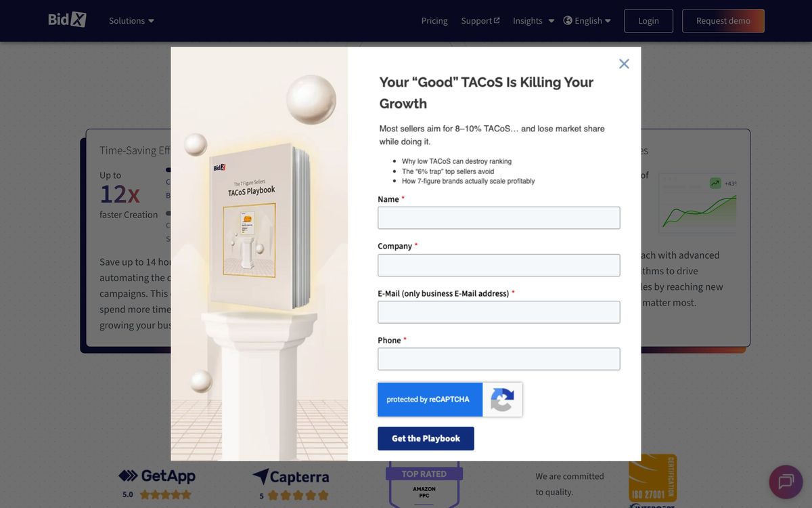
Task: Focus the Phone input field
Action: [x=499, y=359]
